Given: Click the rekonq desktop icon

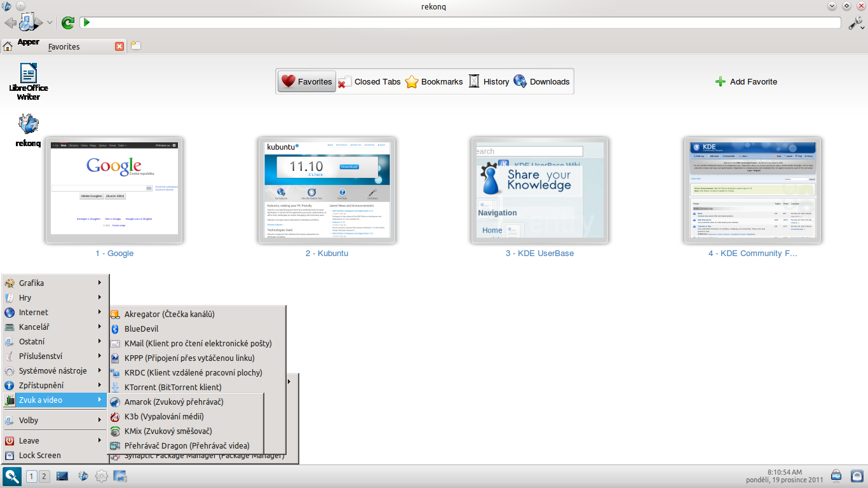Looking at the screenshot, I should point(29,130).
